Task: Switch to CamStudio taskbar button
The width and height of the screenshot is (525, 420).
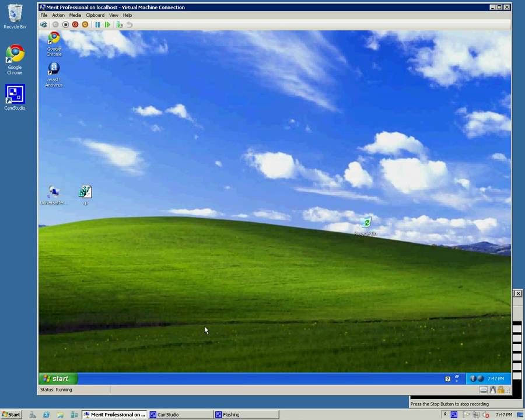Action: pyautogui.click(x=180, y=414)
